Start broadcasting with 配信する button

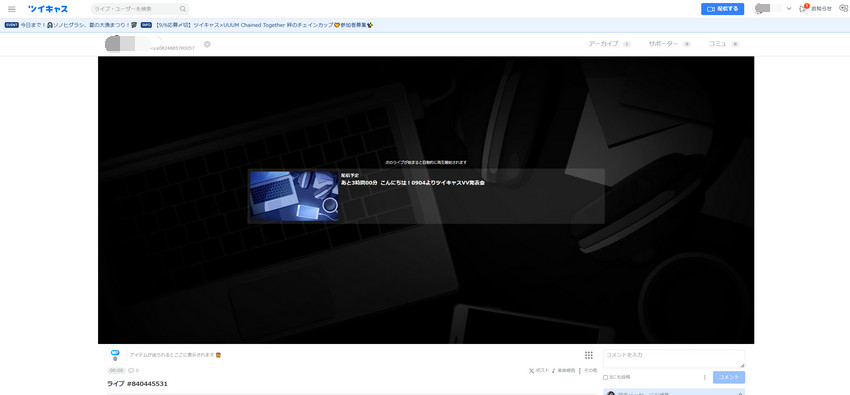[x=722, y=9]
